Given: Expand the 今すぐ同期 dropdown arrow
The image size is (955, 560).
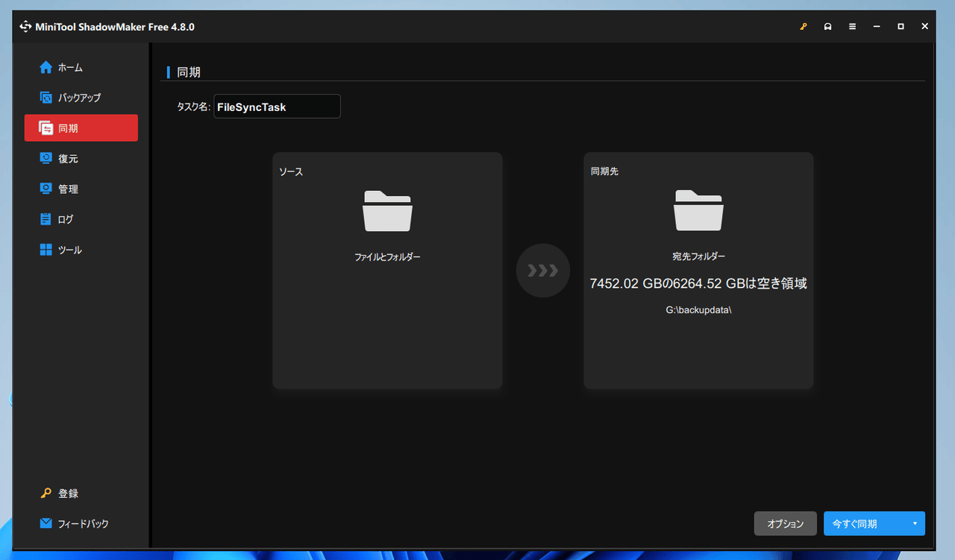Looking at the screenshot, I should (915, 523).
